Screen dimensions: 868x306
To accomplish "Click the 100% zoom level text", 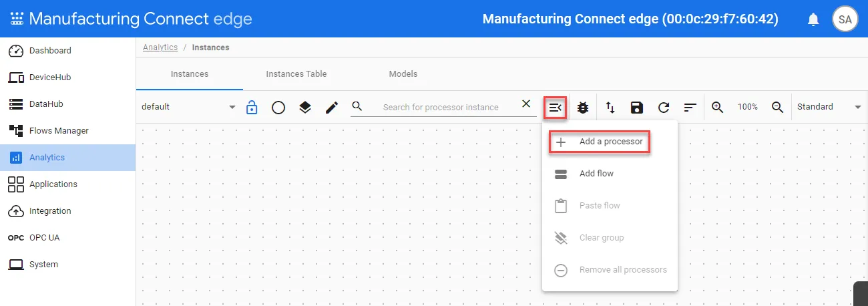I will [x=748, y=107].
